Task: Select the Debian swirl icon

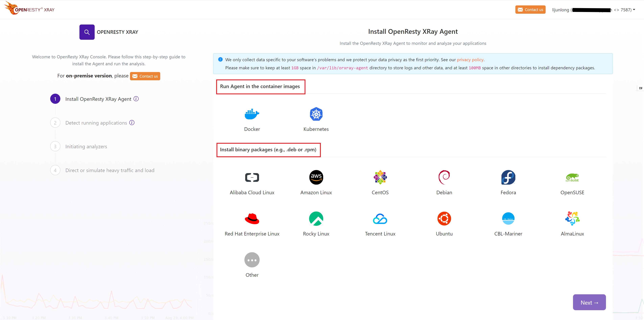Action: click(x=444, y=177)
